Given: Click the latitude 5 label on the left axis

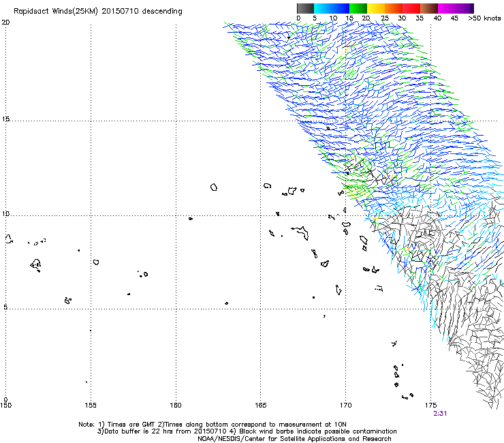Looking at the screenshot, I should point(5,307).
